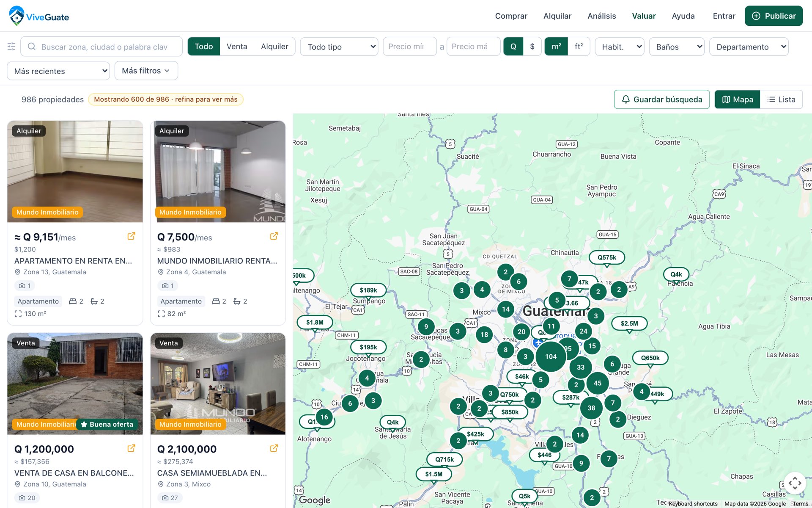Open external link icon on Q 2,100,000 listing

tap(274, 448)
